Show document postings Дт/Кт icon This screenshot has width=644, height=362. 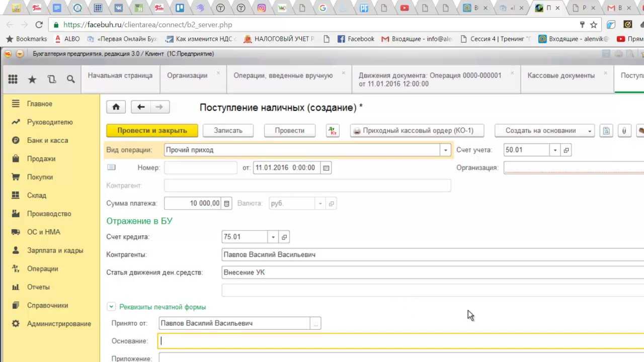332,131
